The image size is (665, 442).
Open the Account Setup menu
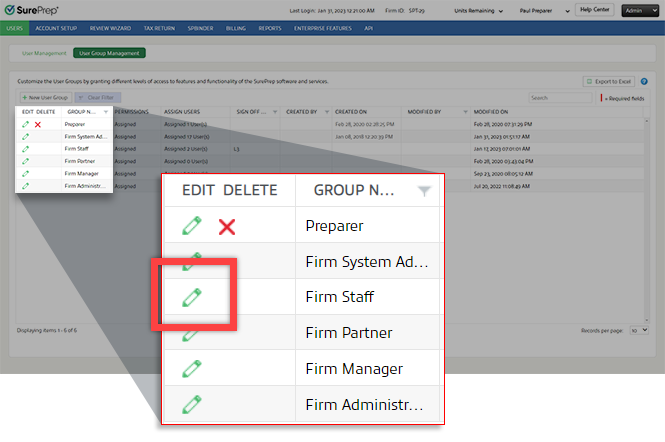click(56, 28)
